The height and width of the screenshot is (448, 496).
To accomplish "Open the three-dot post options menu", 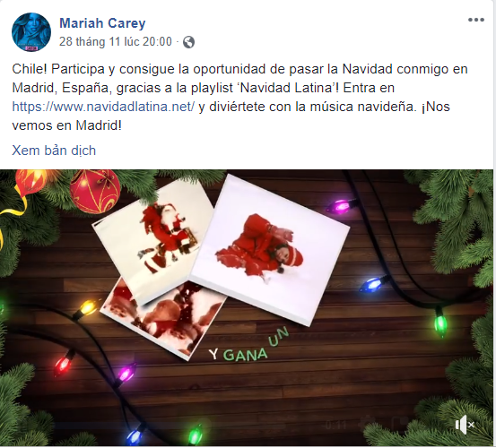I will point(476,20).
